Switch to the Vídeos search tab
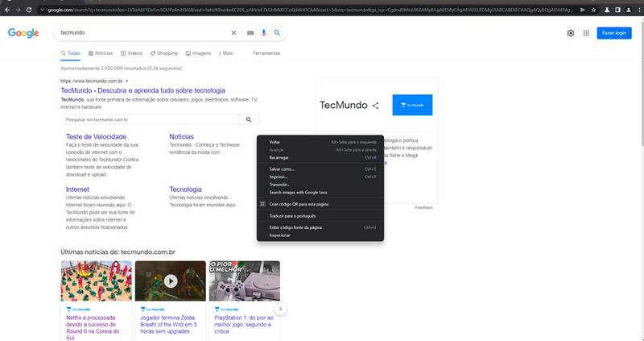The height and width of the screenshot is (341, 644). coord(131,53)
